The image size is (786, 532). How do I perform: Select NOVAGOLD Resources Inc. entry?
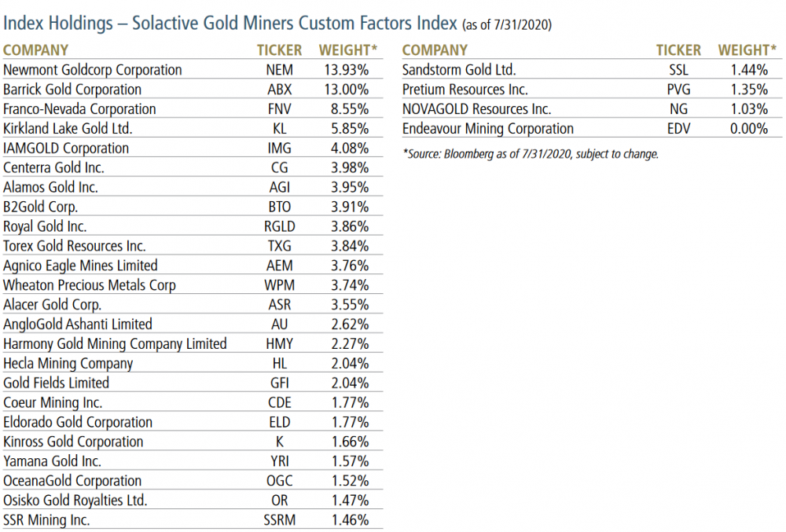pyautogui.click(x=476, y=109)
